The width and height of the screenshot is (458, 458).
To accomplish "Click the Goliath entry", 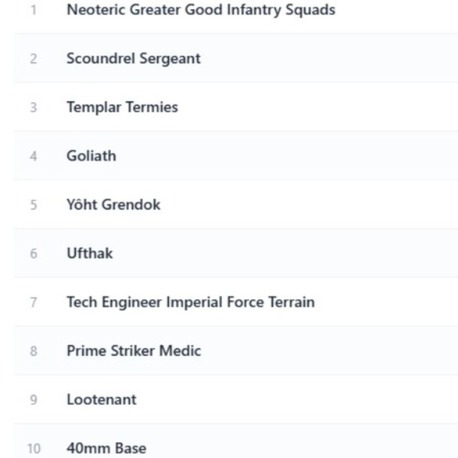I will click(236, 155).
